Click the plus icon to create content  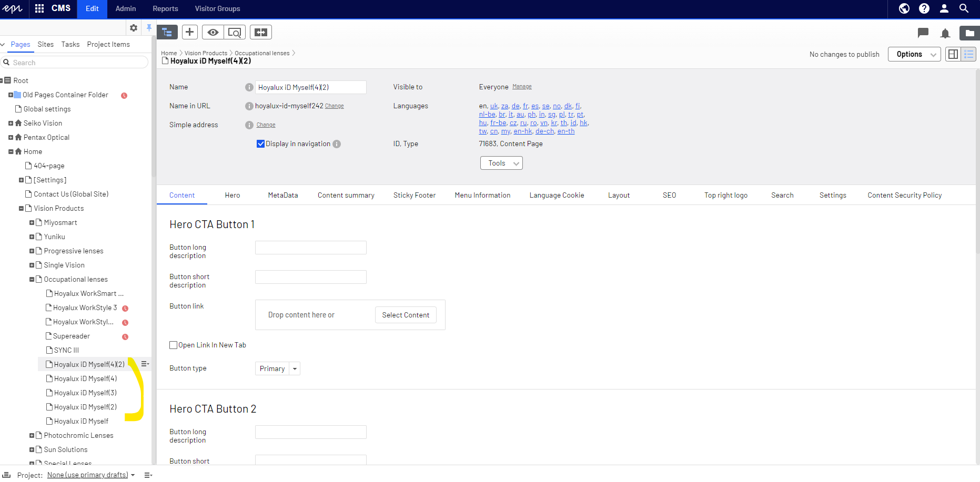[x=190, y=33]
